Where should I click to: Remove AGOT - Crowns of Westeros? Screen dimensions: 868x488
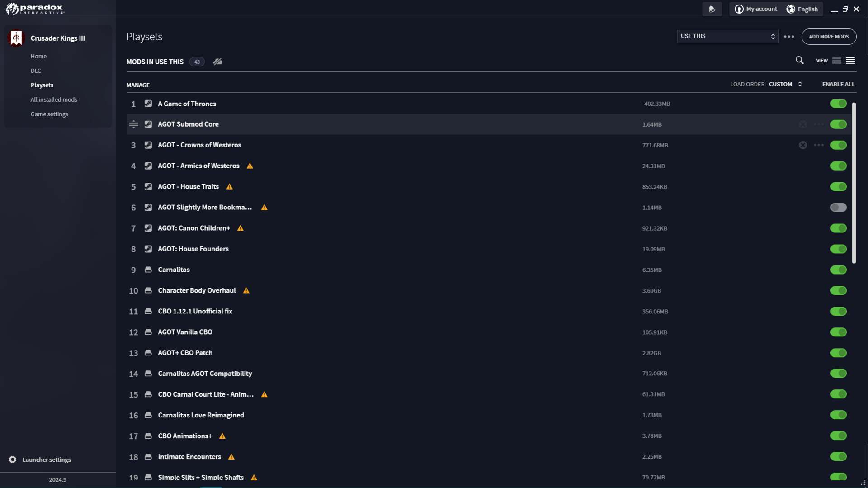tap(803, 145)
